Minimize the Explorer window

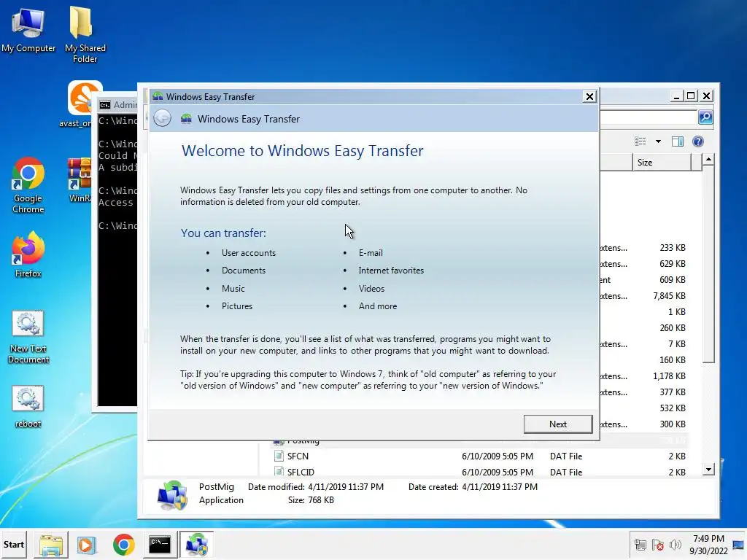click(x=676, y=96)
